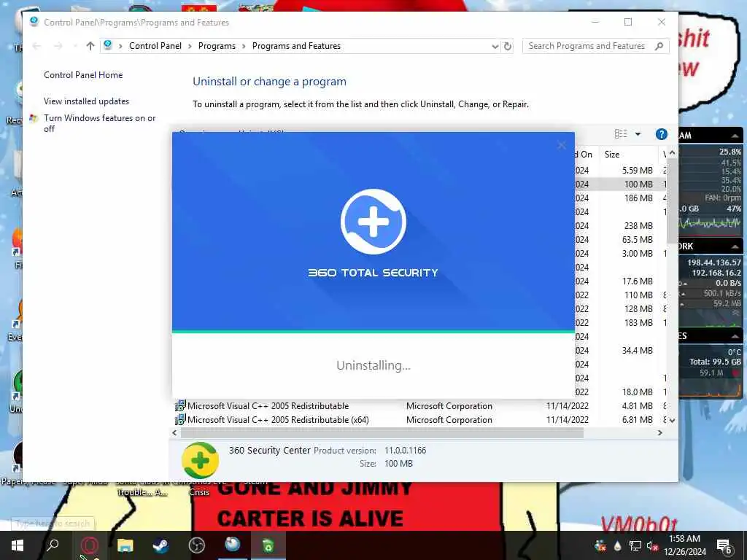The width and height of the screenshot is (747, 560).
Task: Select Microsoft Visual C++ 2005 Redistributable row
Action: pos(421,406)
